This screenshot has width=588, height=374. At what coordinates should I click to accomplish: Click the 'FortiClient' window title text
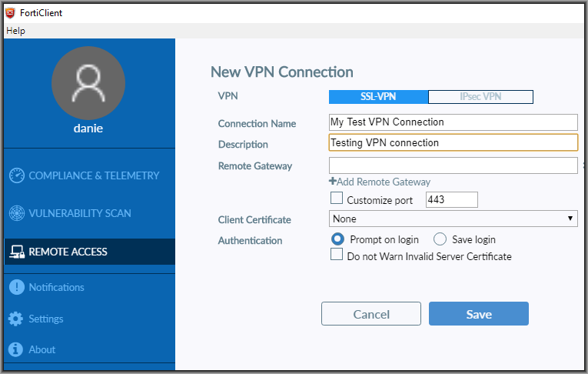(x=41, y=13)
